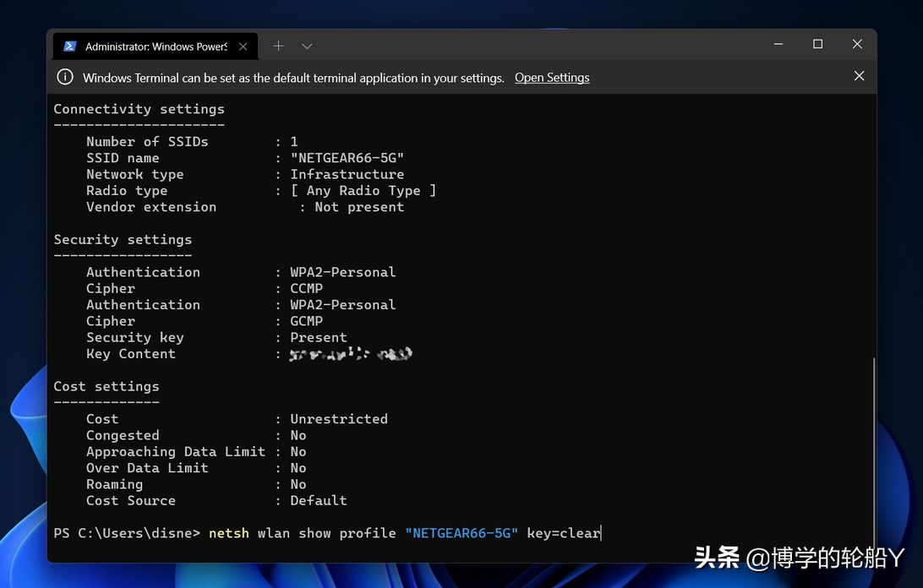Place cursor after key=clear in the command line
The height and width of the screenshot is (588, 923).
pos(601,533)
